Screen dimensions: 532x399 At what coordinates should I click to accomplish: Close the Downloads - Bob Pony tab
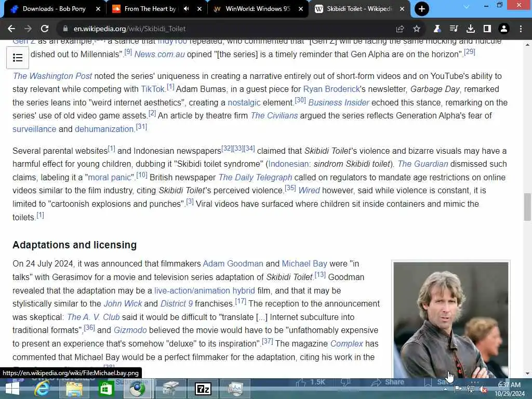[x=98, y=9]
